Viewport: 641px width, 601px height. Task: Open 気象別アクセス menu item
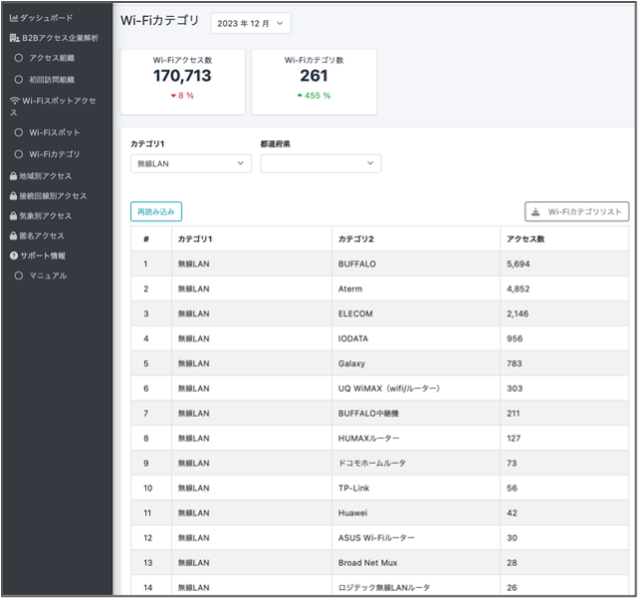(x=41, y=216)
